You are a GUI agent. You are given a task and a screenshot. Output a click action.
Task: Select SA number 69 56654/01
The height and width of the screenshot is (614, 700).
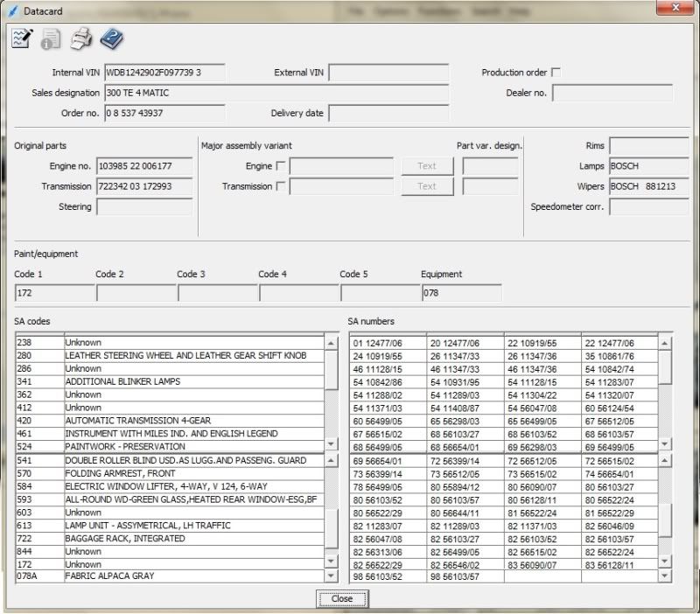[388, 461]
